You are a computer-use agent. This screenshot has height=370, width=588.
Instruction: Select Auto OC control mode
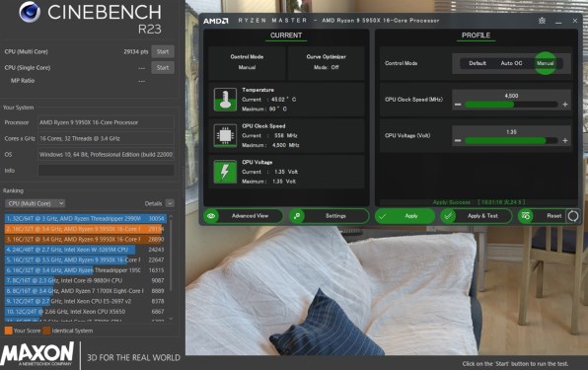click(511, 63)
